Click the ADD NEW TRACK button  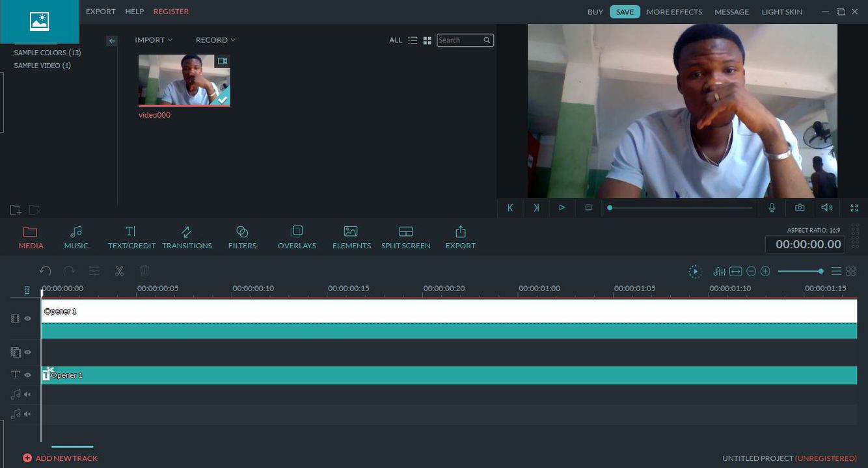[x=61, y=458]
